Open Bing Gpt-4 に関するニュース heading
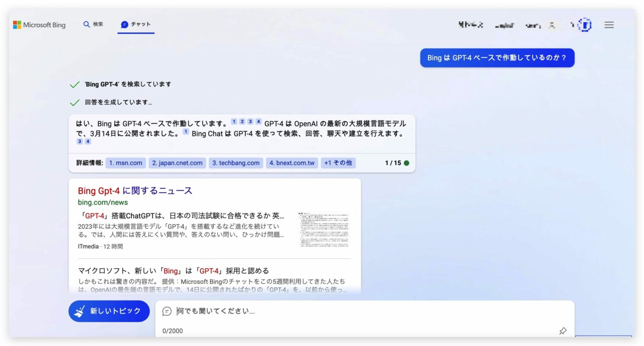The image size is (644, 346). [x=135, y=191]
